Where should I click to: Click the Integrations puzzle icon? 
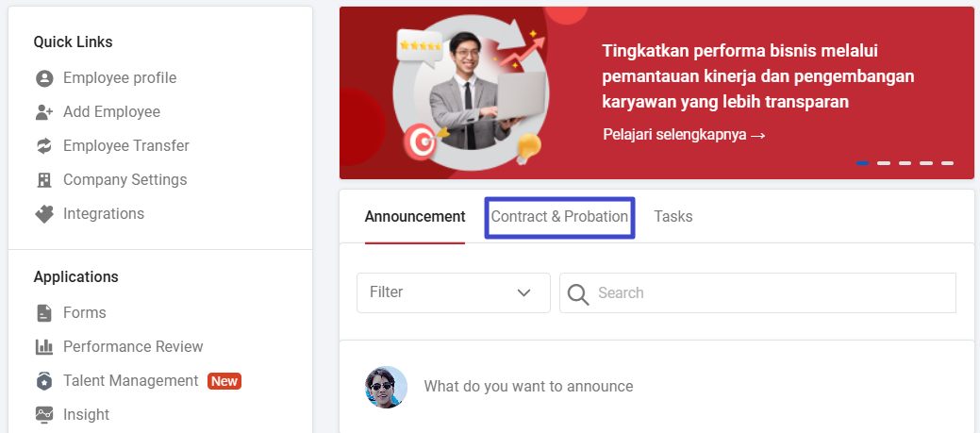tap(44, 214)
